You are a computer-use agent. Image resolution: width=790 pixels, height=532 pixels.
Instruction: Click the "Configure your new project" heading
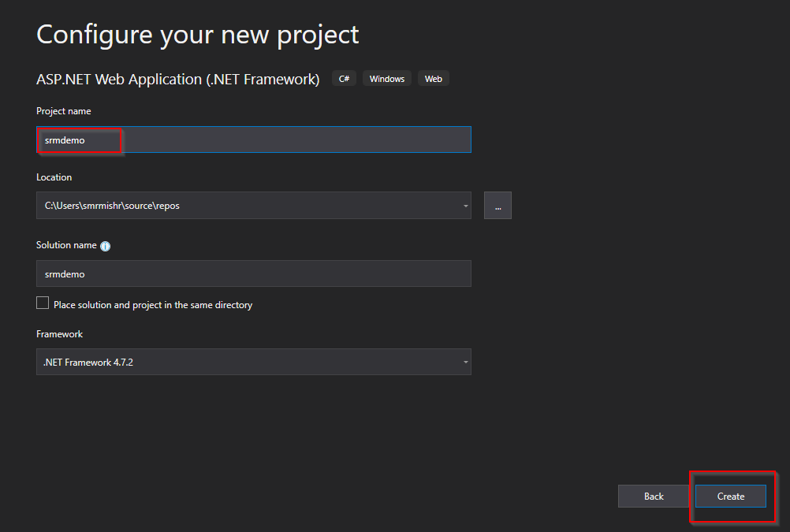coord(197,34)
